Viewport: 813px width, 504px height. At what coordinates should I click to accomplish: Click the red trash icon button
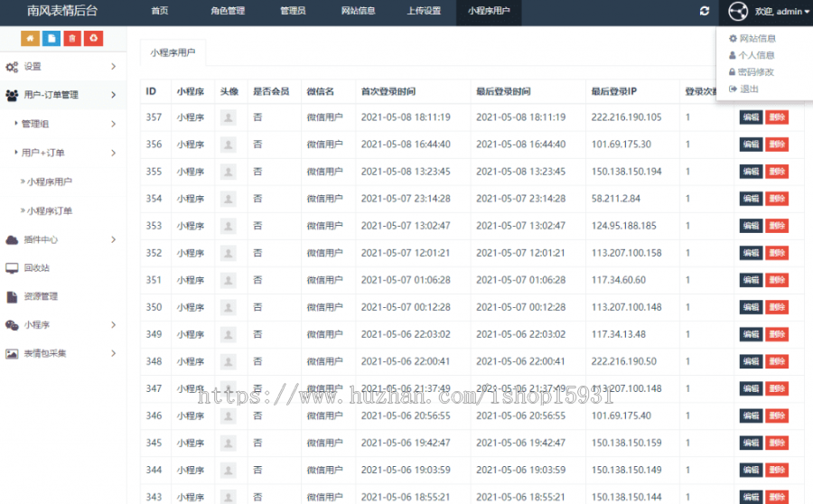pyautogui.click(x=72, y=38)
